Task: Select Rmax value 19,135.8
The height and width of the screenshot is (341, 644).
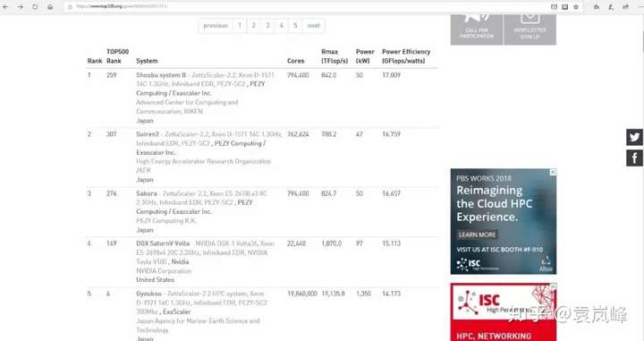Action: click(333, 294)
